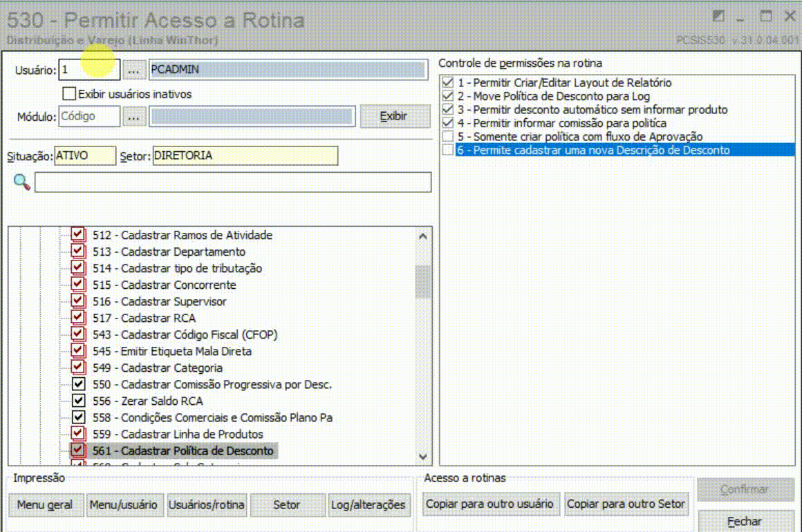Screen dimensions: 802x532
Task: Click the Setor DIRETORIA field
Action: [245, 155]
